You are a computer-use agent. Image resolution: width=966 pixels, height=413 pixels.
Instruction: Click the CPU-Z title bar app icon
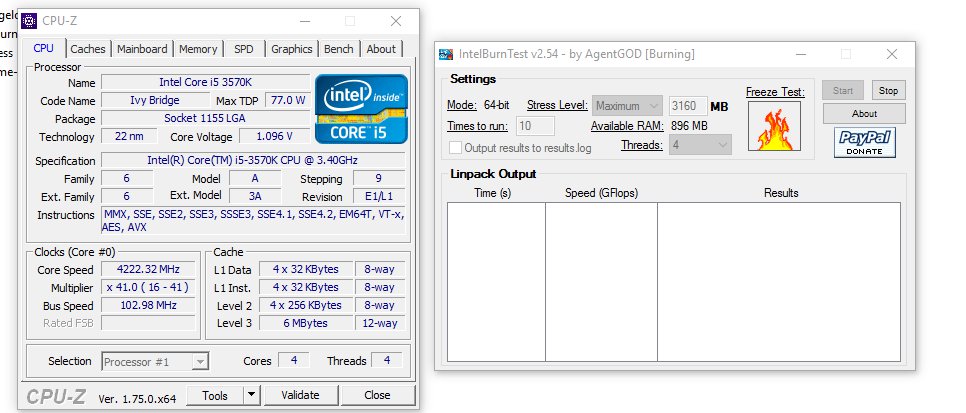click(x=29, y=21)
